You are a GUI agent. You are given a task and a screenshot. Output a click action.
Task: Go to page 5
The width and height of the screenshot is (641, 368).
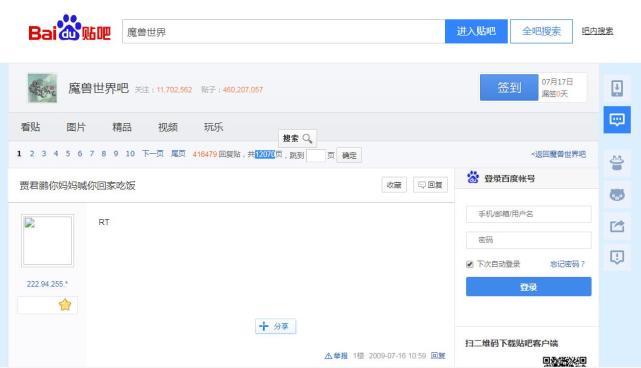pyautogui.click(x=68, y=154)
